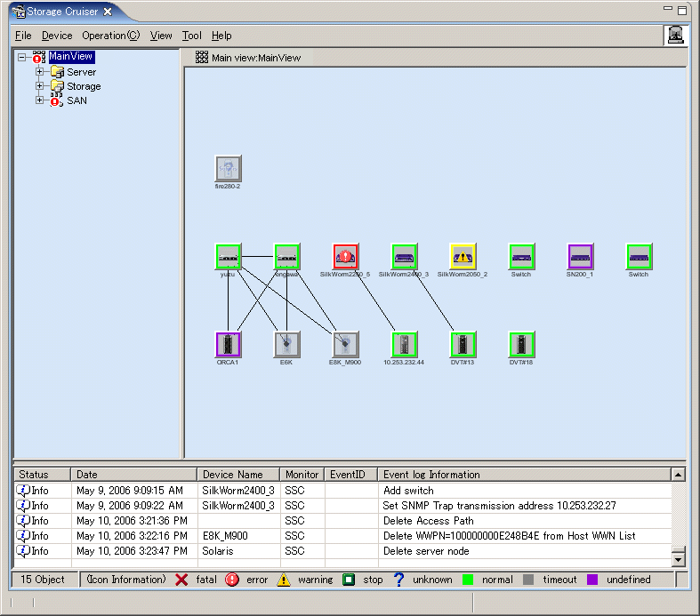
Task: Open the Operation(C) menu
Action: click(110, 36)
